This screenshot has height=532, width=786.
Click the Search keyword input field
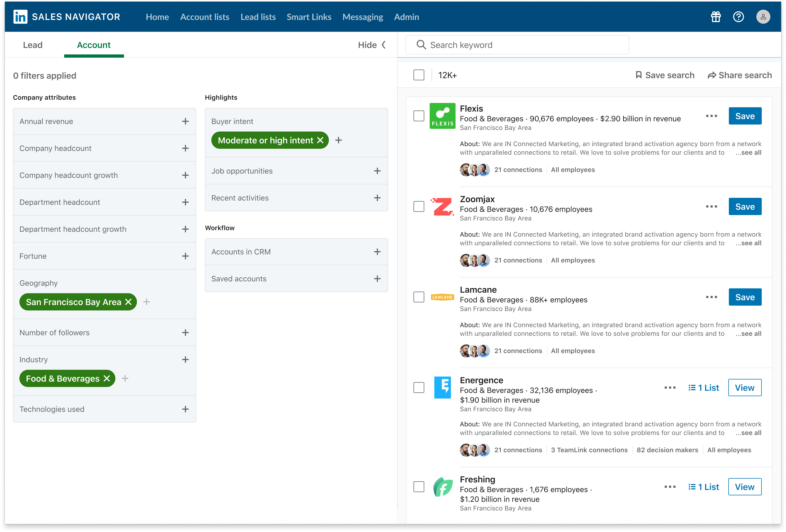[x=517, y=45]
